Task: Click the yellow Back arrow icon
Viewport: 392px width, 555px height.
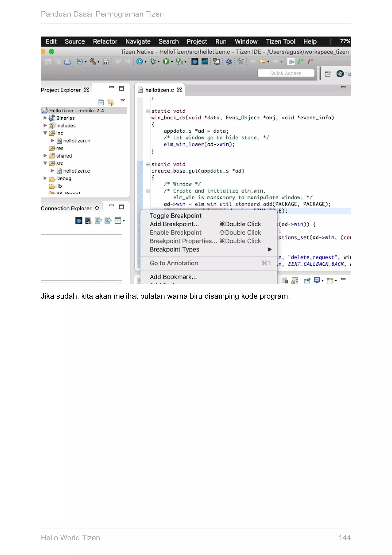Action: pyautogui.click(x=262, y=61)
